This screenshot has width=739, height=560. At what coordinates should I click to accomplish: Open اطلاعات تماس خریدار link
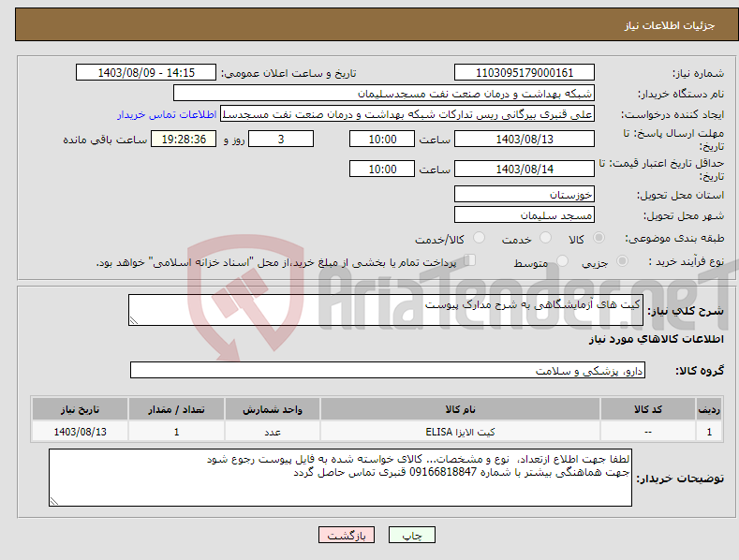coord(167,114)
